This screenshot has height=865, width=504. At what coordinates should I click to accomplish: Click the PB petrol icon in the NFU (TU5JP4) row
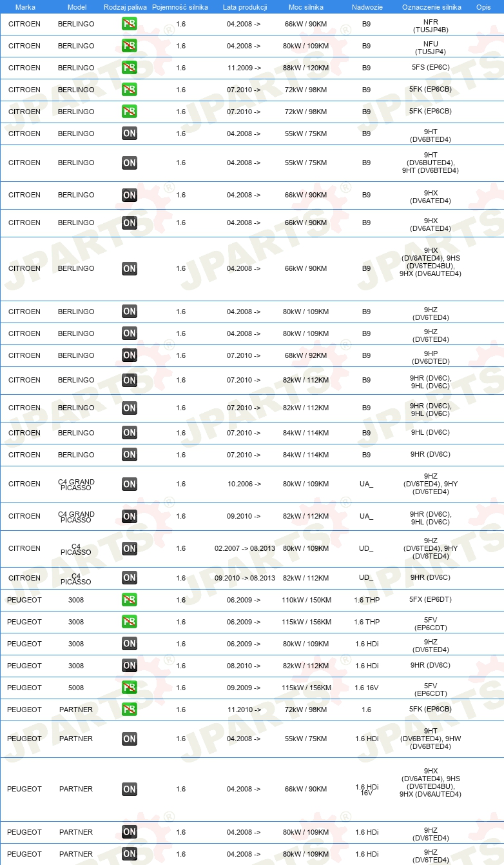pos(129,46)
